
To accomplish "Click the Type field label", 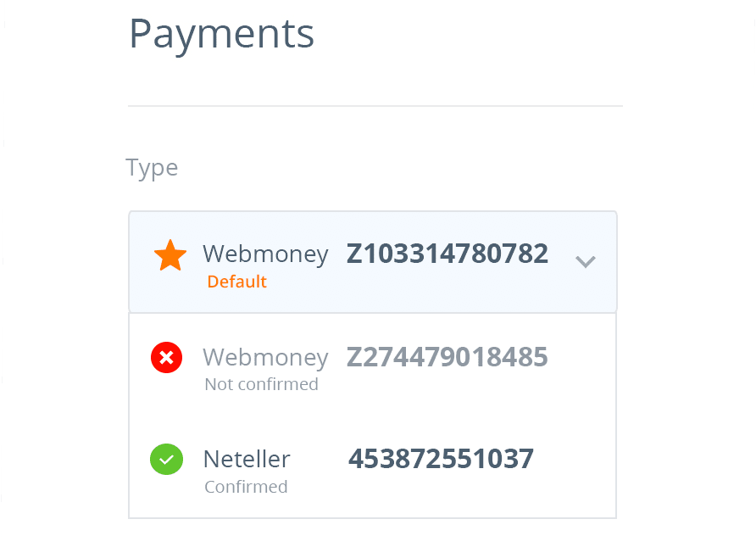I will tap(152, 167).
